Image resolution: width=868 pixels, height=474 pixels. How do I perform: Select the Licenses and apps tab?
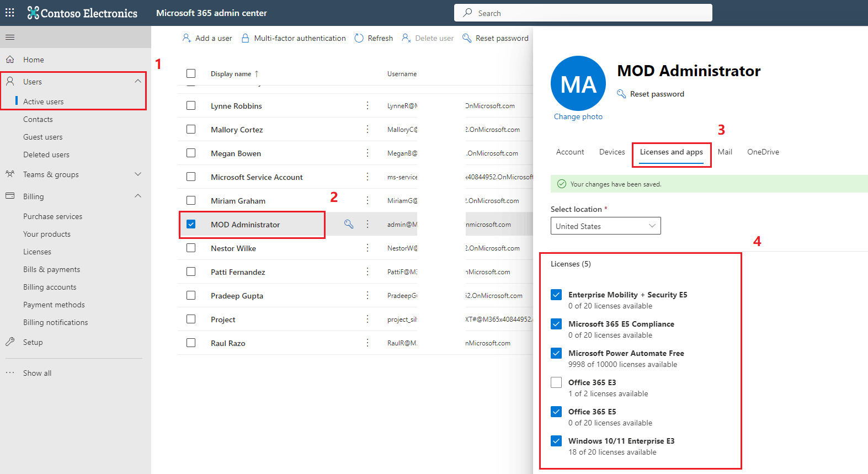pyautogui.click(x=672, y=152)
